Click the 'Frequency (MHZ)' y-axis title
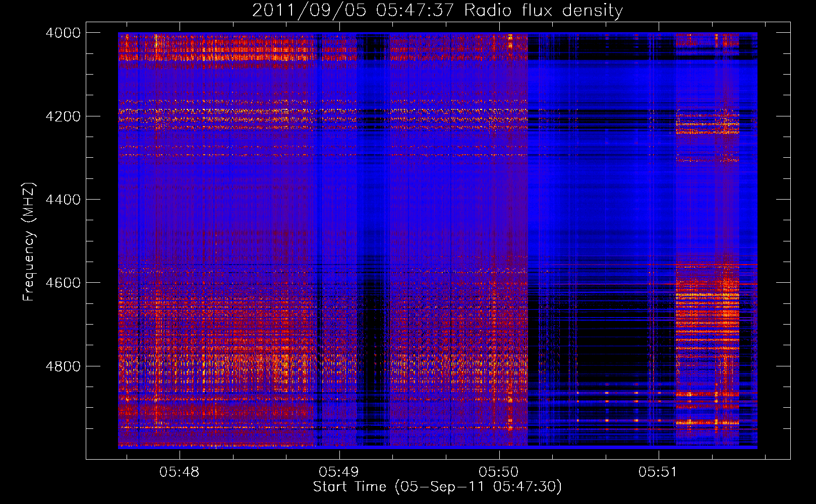Viewport: 816px width, 504px height. (x=29, y=242)
